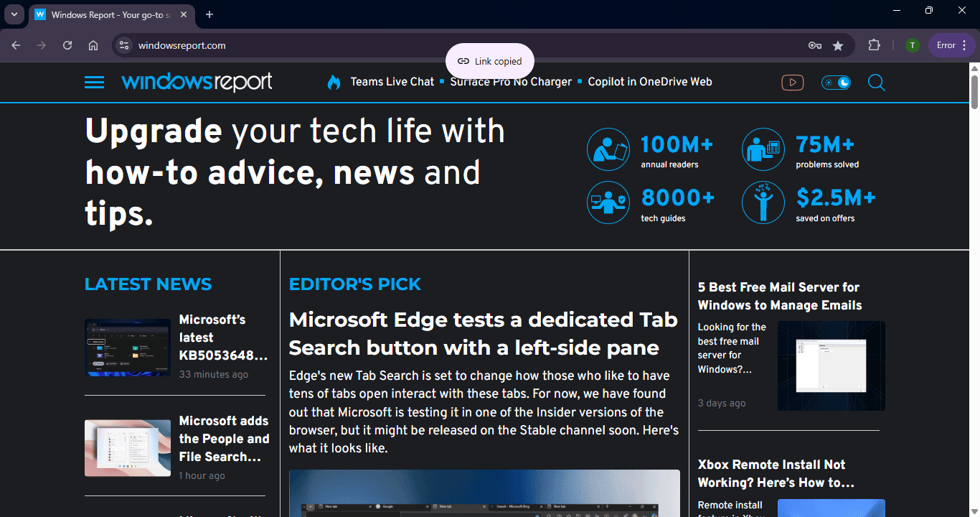Open the mail server article thumbnail
This screenshot has height=517, width=980.
(831, 365)
